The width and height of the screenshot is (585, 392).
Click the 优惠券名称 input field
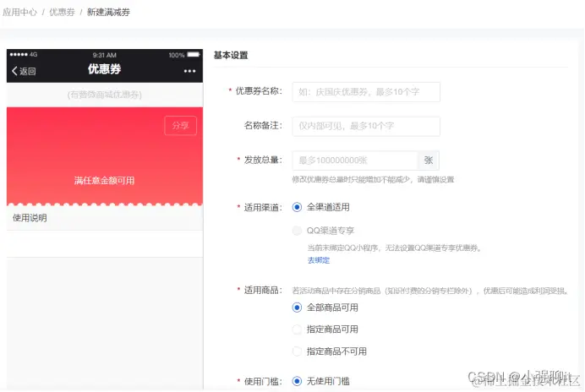(x=366, y=92)
